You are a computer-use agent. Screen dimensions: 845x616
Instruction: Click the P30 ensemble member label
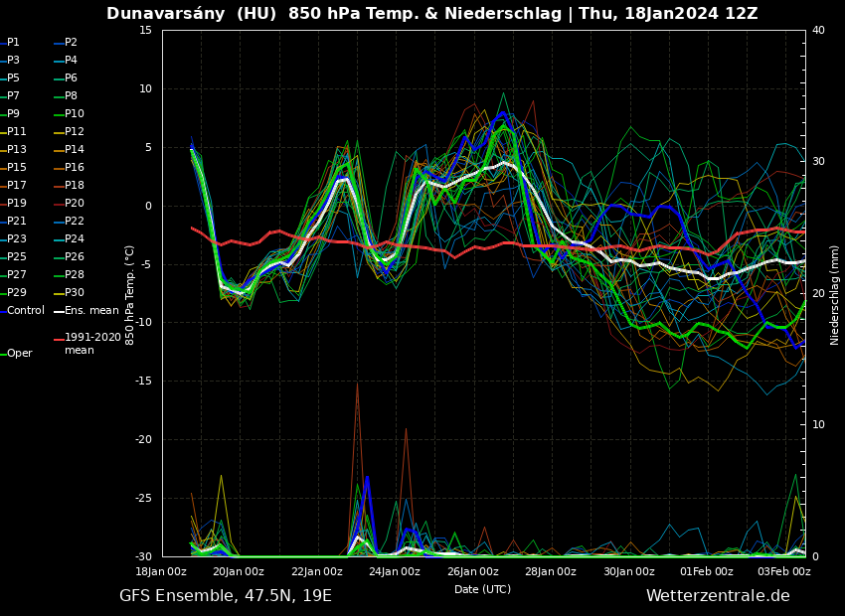tap(75, 293)
